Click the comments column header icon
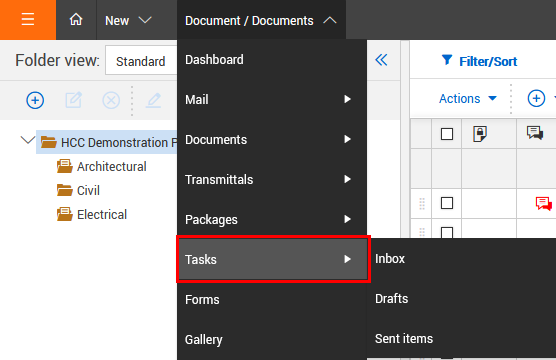Viewport: 556px width, 360px height. pyautogui.click(x=535, y=133)
